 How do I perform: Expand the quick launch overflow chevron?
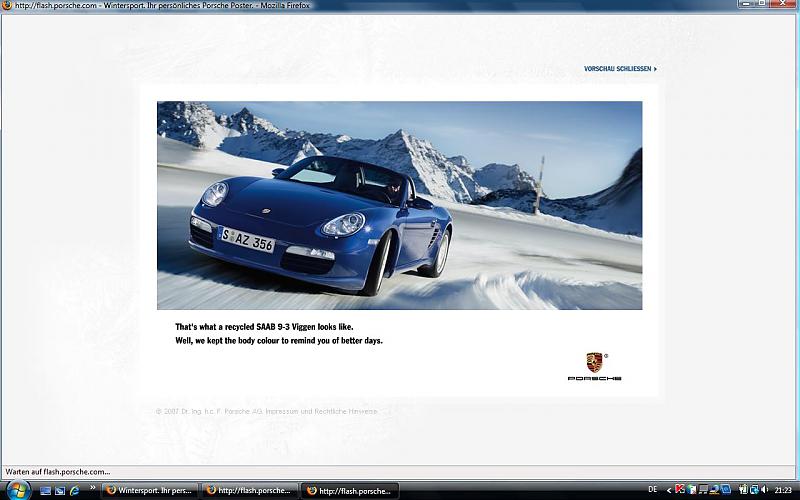tap(92, 488)
